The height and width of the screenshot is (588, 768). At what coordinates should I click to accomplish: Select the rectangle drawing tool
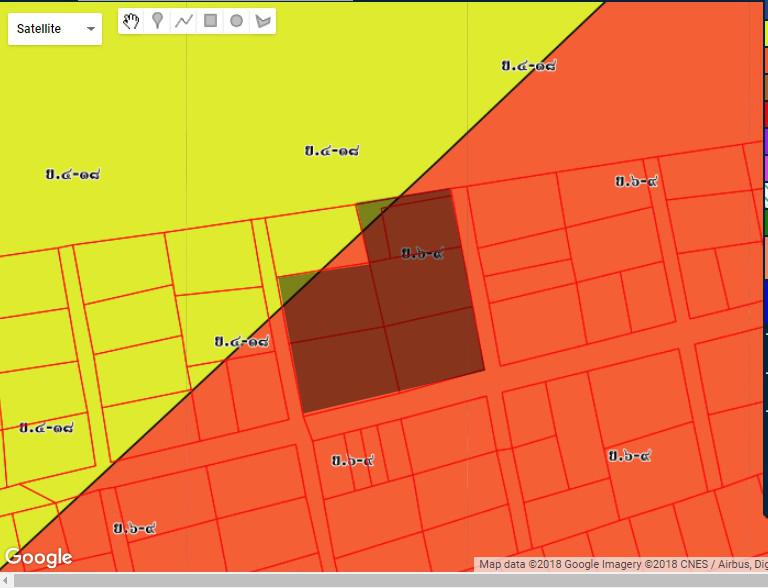[x=210, y=21]
